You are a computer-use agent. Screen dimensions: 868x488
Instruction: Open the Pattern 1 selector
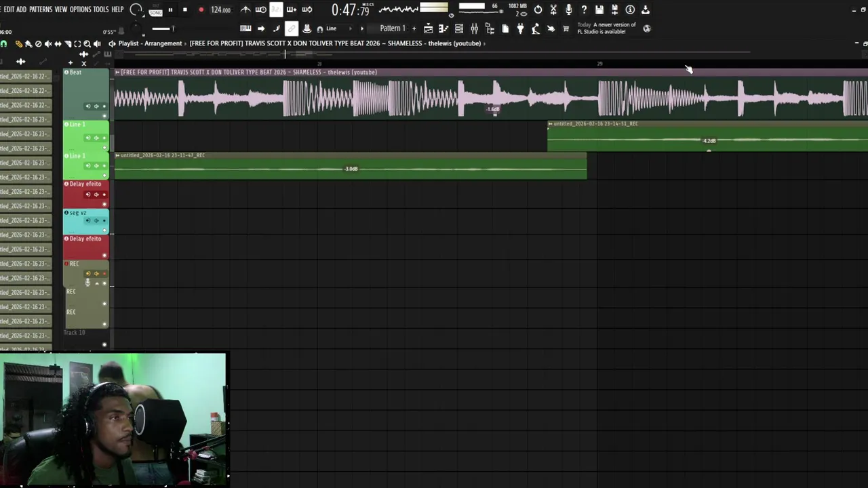coord(392,28)
